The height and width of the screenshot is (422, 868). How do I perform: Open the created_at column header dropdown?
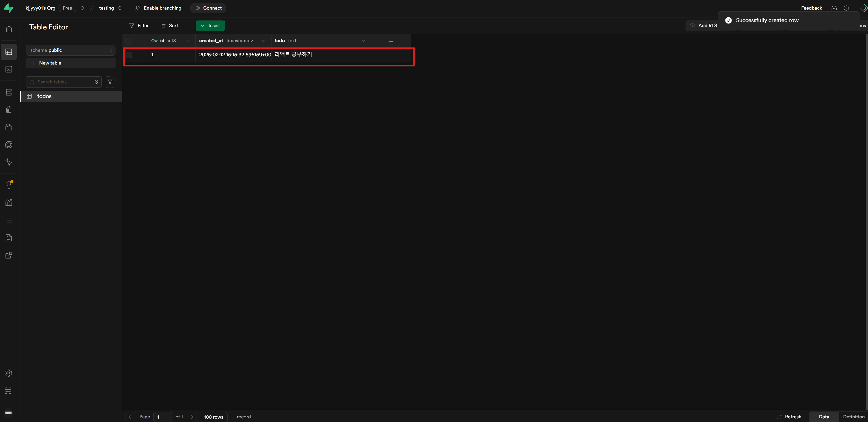point(264,41)
